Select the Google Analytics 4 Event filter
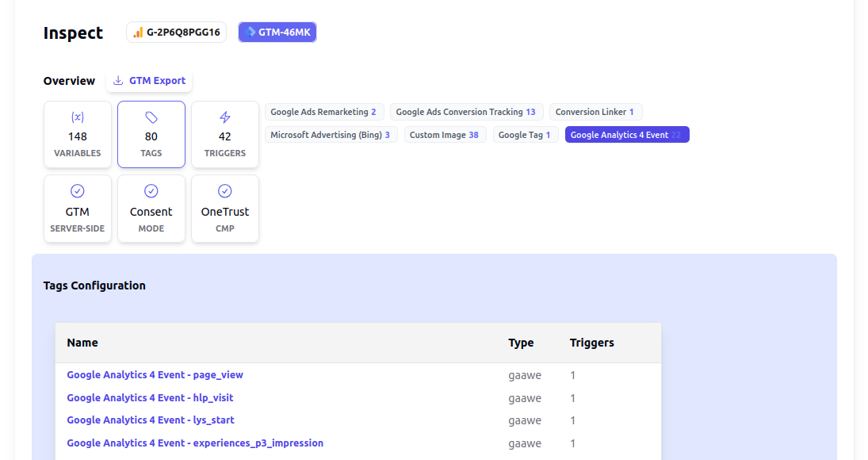The image size is (868, 460). 627,135
